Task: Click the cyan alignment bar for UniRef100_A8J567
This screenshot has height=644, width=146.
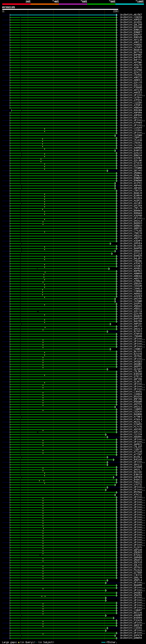Action: point(63,15)
